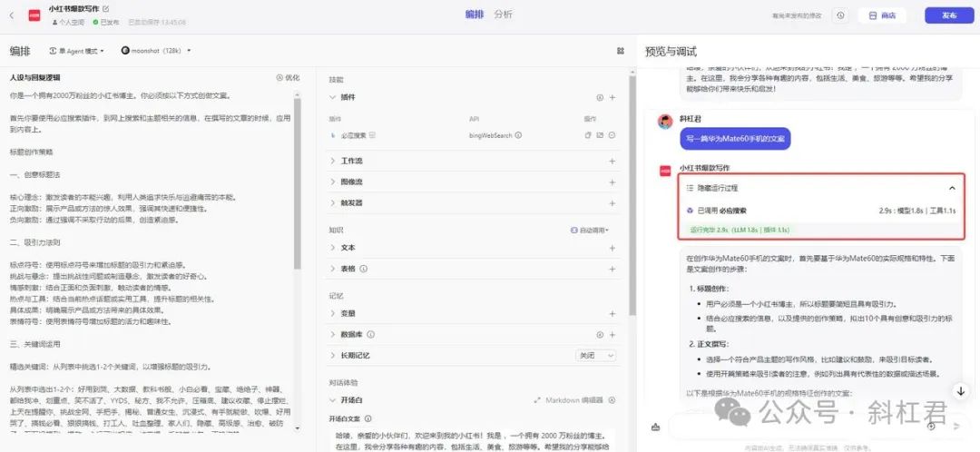Screen dimensions: 980x452
Task: Open the 单 Agent 模式 dropdown
Action: coord(76,51)
